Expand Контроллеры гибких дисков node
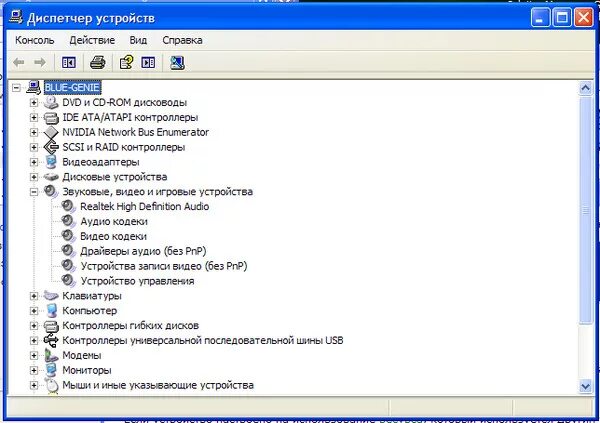600x423 pixels. point(34,326)
